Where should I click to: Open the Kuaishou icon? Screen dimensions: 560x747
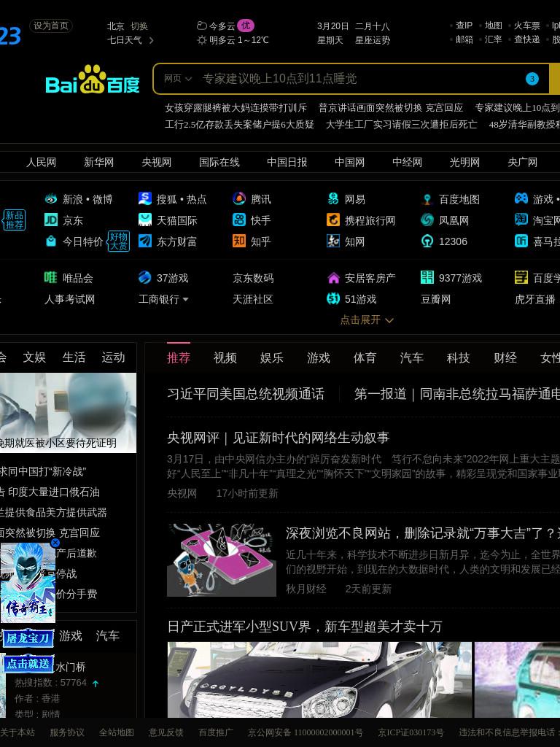click(239, 220)
